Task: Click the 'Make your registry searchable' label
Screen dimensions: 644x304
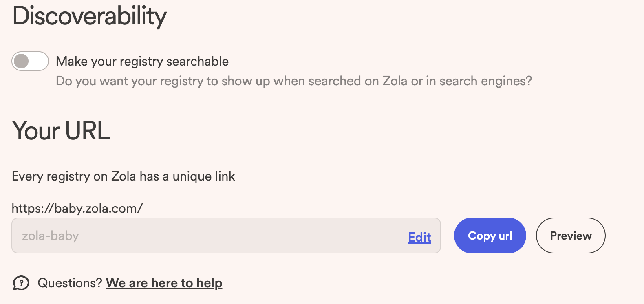Action: pyautogui.click(x=142, y=62)
